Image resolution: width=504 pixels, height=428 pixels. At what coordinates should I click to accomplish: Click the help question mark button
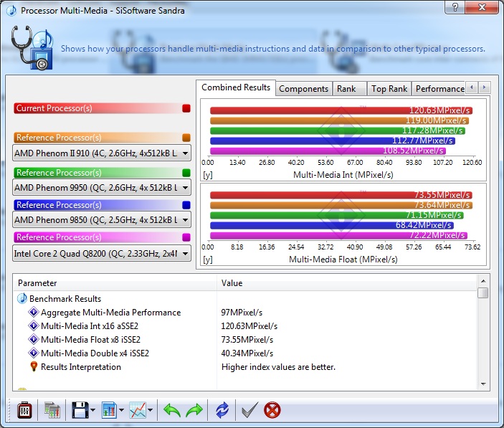(x=455, y=6)
